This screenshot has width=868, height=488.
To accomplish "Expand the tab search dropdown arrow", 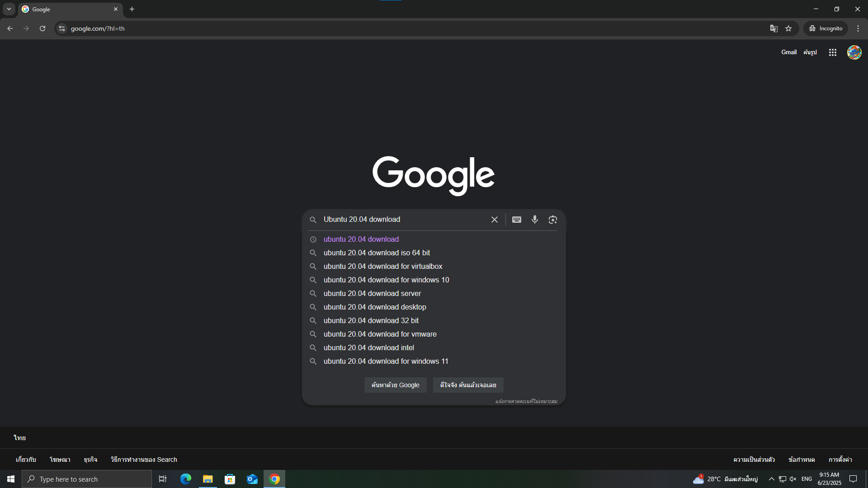I will click(9, 9).
